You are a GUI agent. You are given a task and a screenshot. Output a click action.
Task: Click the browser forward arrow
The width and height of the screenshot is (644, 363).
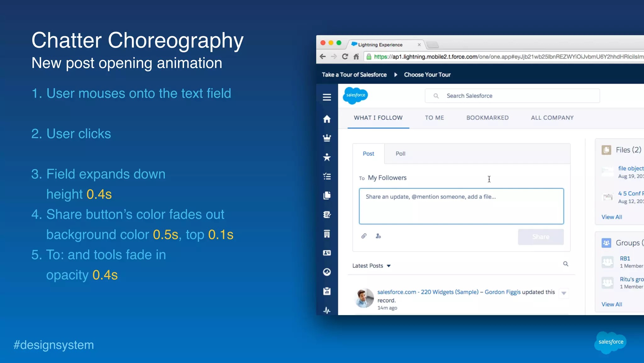tap(334, 56)
